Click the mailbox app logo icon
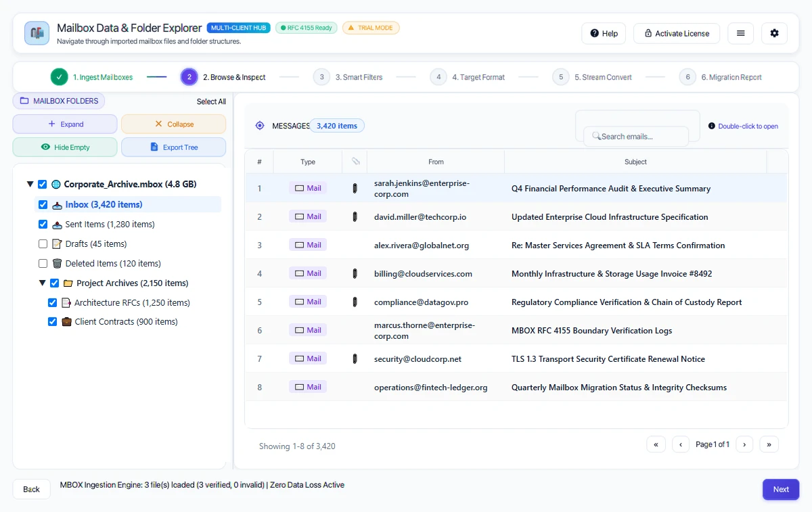 37,33
